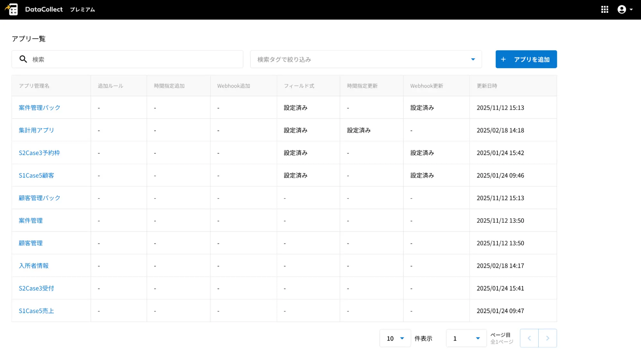Click the search magnifier icon

(23, 59)
